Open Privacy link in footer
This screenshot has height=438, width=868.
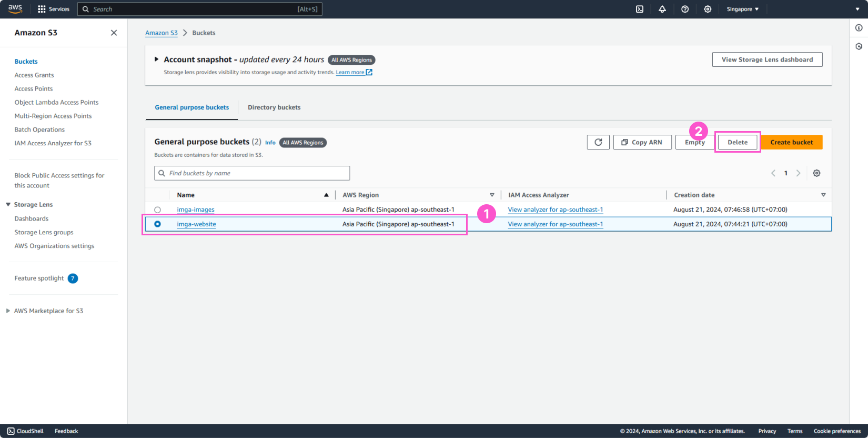(767, 431)
